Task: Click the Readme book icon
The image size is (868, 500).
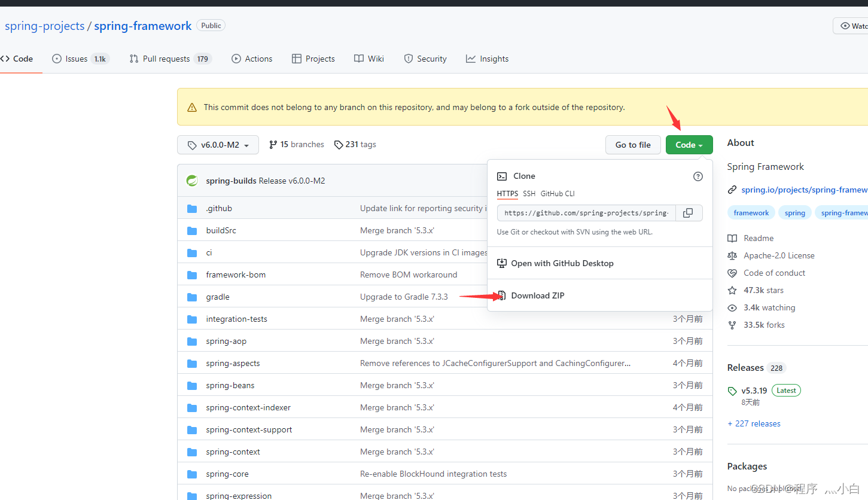Action: point(732,238)
